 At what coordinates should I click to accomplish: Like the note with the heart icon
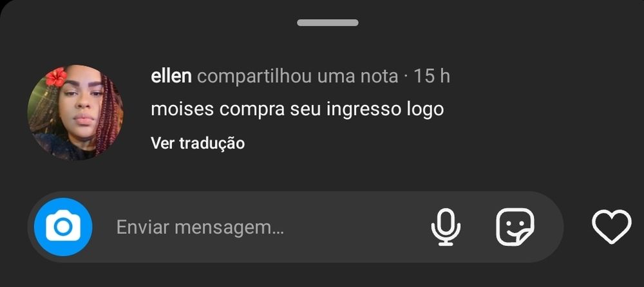tap(612, 227)
